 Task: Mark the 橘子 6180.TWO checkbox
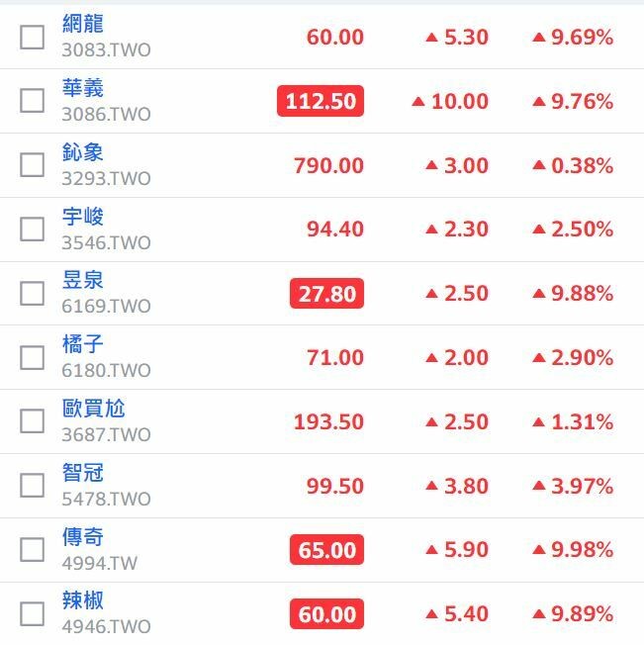tap(32, 357)
